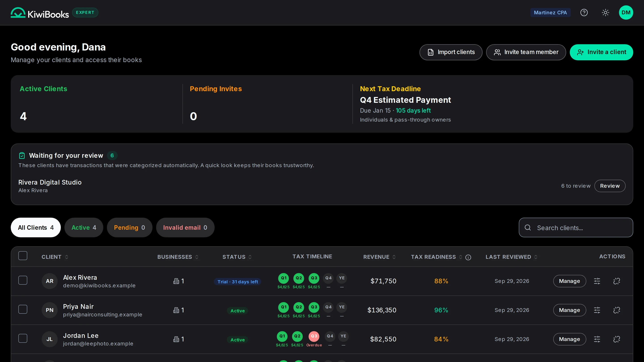Click unlink icon in Priya Nair row
Screen dimensions: 644x362
(x=617, y=310)
